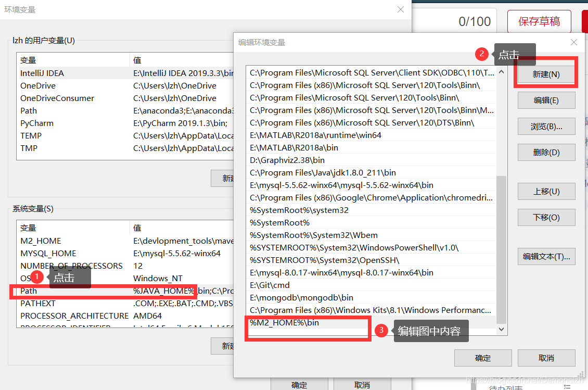Select the WindowsPowerShell\v1.0\ path entry
The image size is (588, 390).
(371, 247)
